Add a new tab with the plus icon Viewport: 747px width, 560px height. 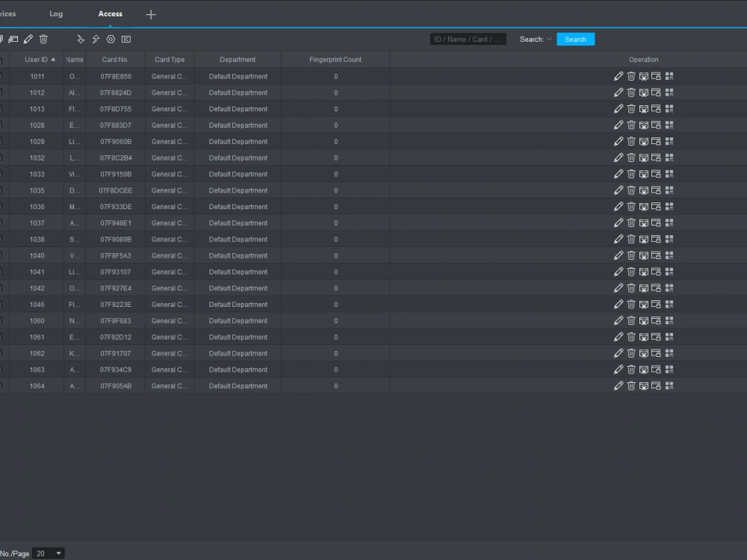tap(151, 15)
